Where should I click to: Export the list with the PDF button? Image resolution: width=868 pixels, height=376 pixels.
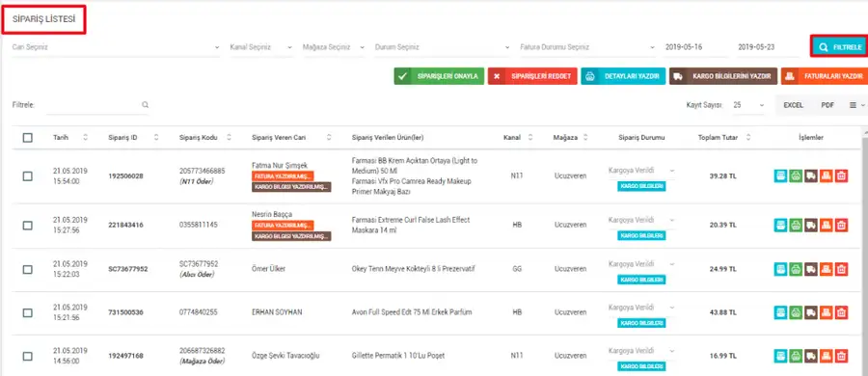[x=827, y=105]
